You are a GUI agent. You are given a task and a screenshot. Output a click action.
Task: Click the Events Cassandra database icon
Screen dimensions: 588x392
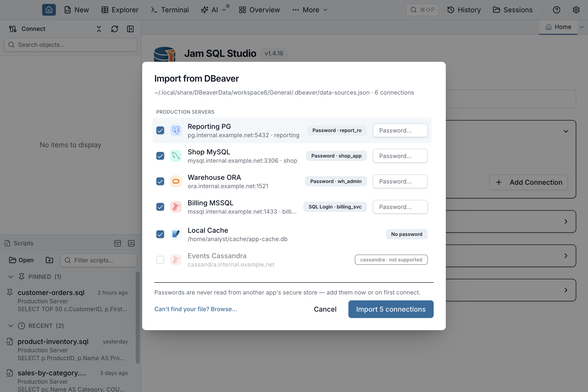point(176,260)
